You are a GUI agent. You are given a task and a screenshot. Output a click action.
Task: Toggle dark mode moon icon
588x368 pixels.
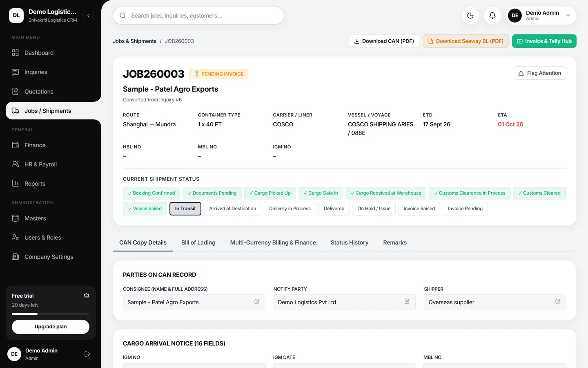click(470, 16)
